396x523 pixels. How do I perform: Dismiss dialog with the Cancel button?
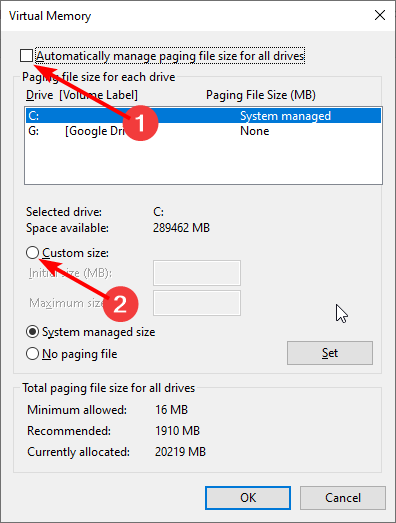[x=343, y=498]
